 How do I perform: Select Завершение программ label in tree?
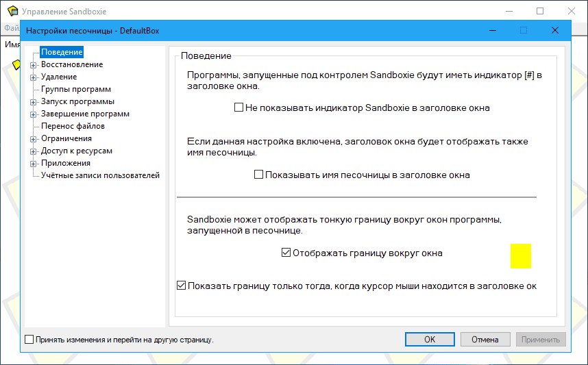85,114
